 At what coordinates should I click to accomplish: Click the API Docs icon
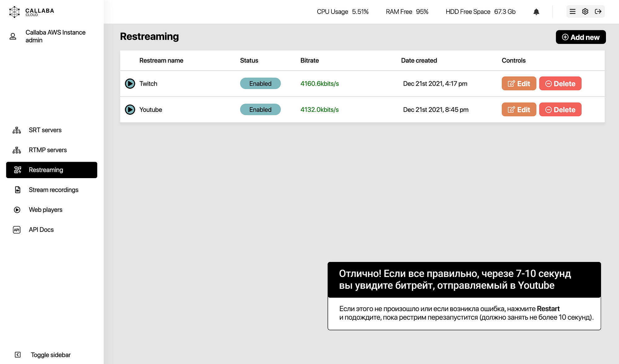17,230
